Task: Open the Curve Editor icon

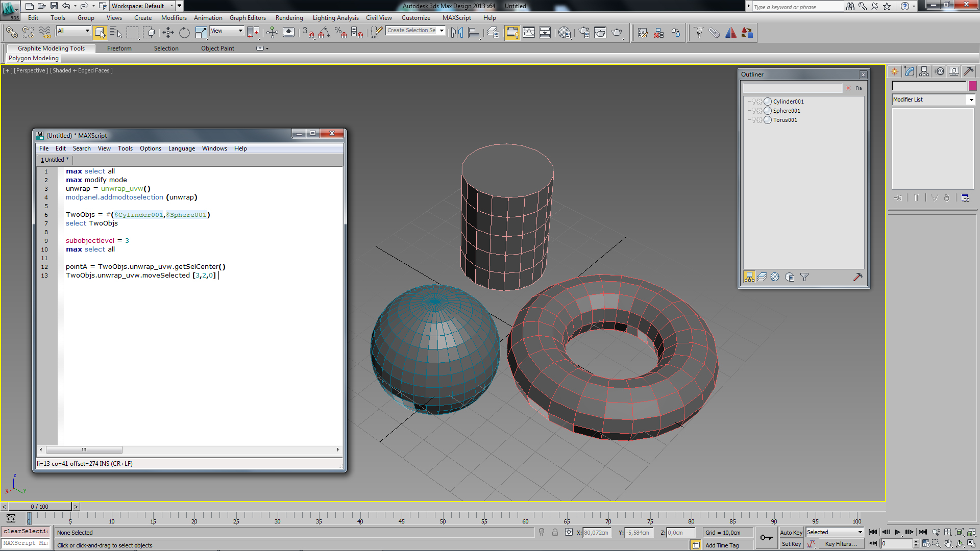Action: click(x=529, y=33)
